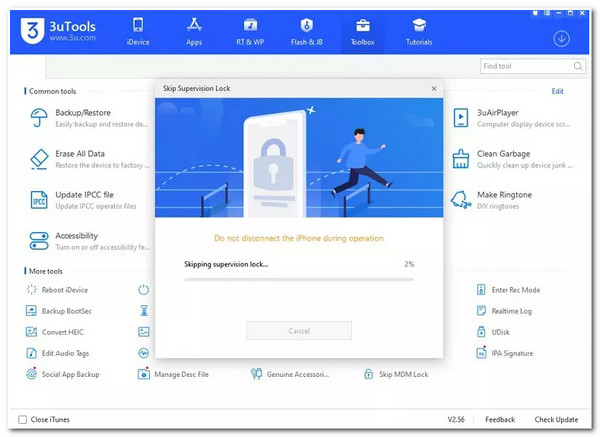Screen dimensions: 600x437
Task: Click Skip MDM Lock icon
Action: (x=368, y=374)
